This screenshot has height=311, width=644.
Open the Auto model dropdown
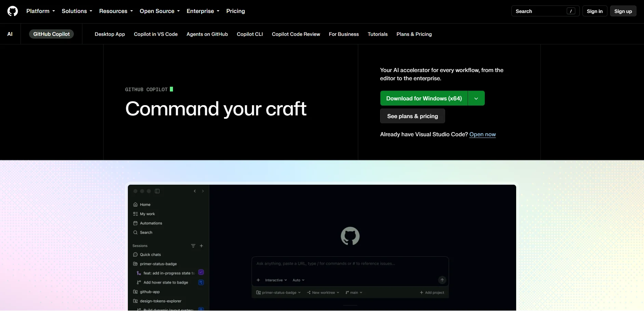pos(298,280)
